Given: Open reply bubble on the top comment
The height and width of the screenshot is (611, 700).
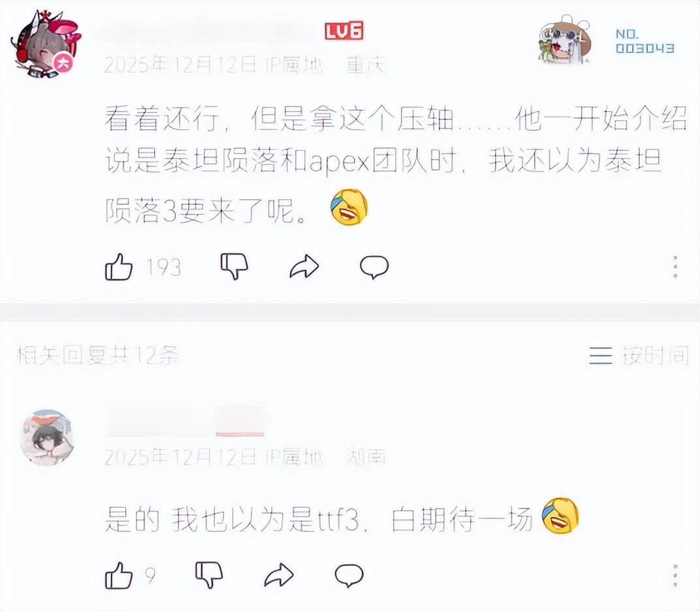Looking at the screenshot, I should click(x=374, y=267).
